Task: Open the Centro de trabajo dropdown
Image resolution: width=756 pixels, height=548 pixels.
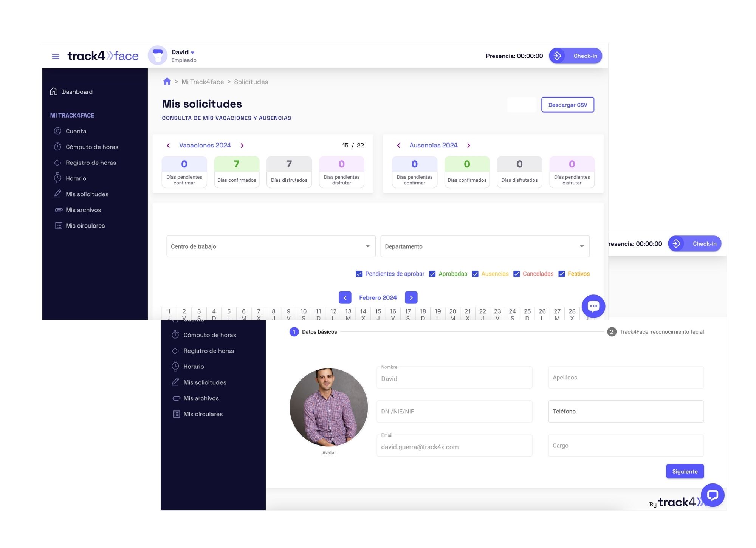Action: (271, 246)
